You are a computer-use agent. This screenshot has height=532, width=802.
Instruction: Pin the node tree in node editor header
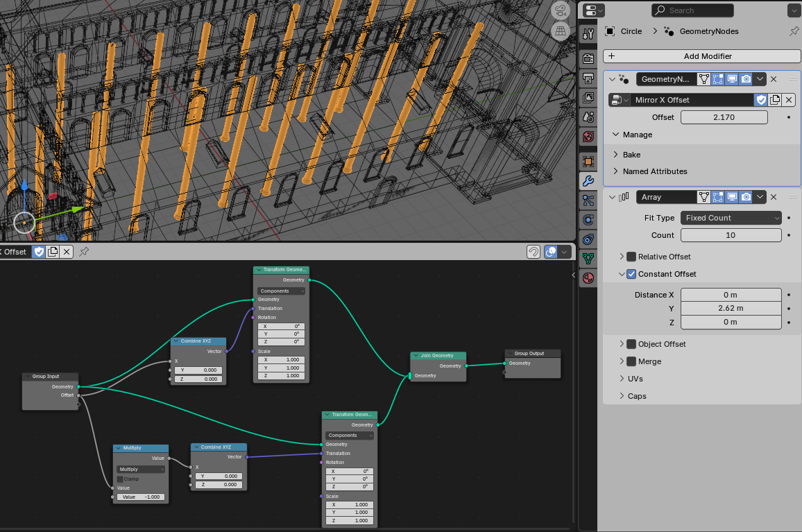point(84,252)
